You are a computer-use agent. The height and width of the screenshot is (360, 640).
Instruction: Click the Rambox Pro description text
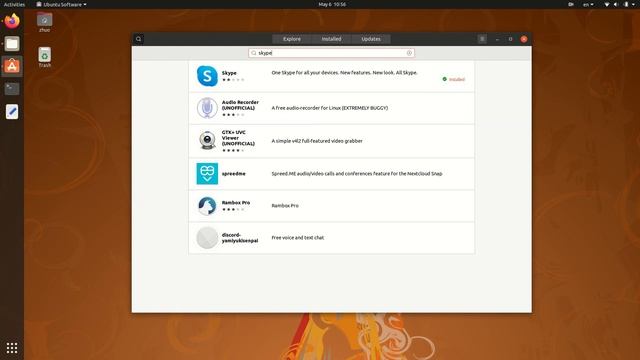point(285,206)
